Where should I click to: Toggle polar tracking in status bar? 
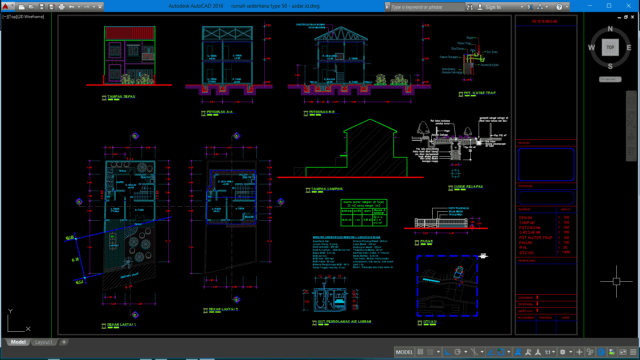point(458,352)
